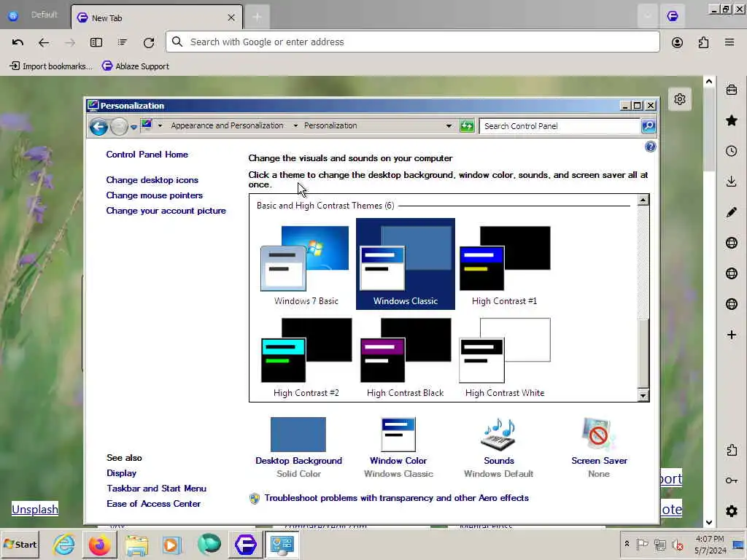Open Internet Explorer from the taskbar

[63, 544]
